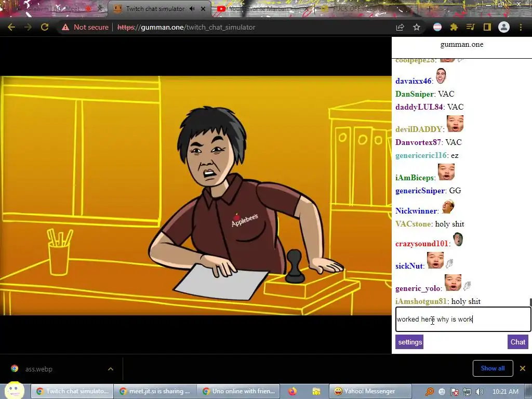Click username davaixx46 in chat
532x399 pixels.
point(413,81)
